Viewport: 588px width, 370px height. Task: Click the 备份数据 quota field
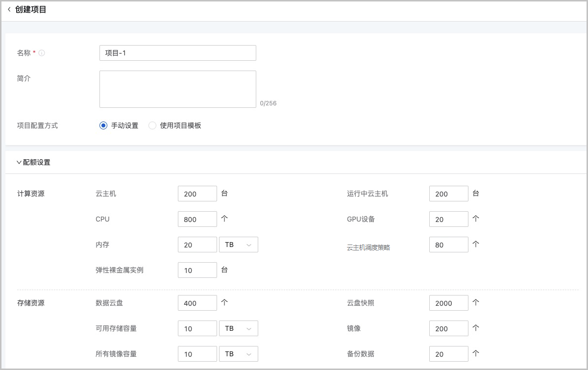point(448,354)
